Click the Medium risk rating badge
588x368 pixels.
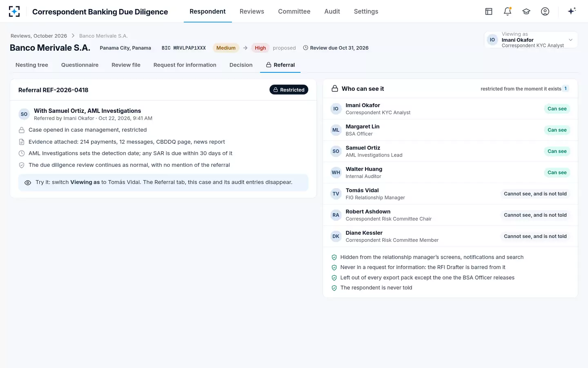(226, 48)
